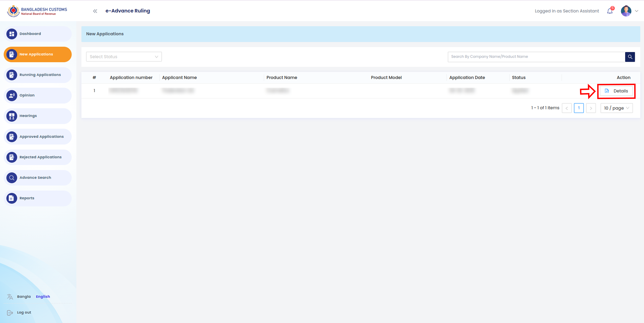Click the Application number column header
Image resolution: width=644 pixels, height=323 pixels.
pyautogui.click(x=131, y=78)
